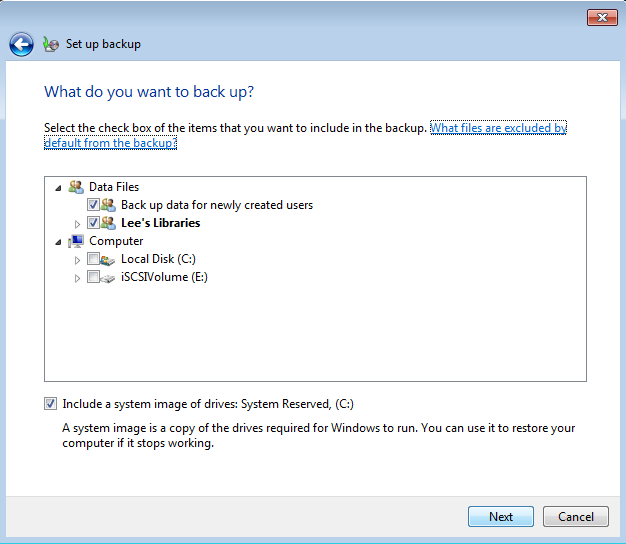Click the newly created users icon
Image resolution: width=626 pixels, height=544 pixels.
tap(108, 205)
